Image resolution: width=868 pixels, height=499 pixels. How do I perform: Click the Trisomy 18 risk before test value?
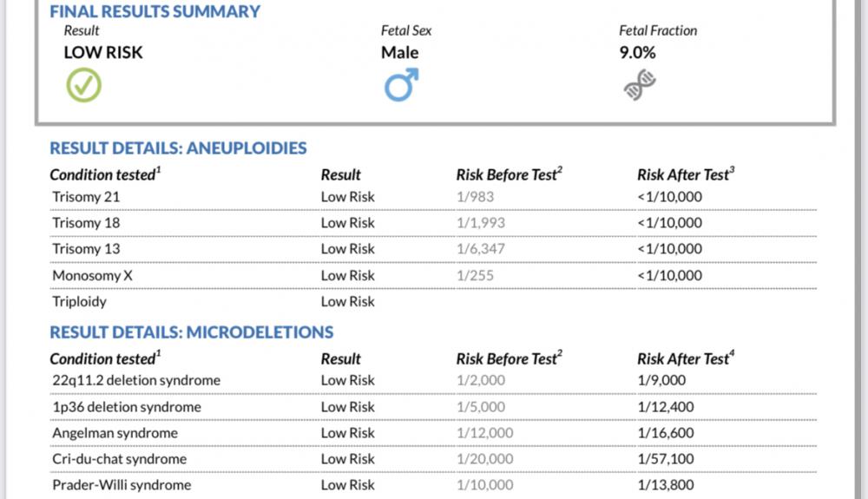481,223
